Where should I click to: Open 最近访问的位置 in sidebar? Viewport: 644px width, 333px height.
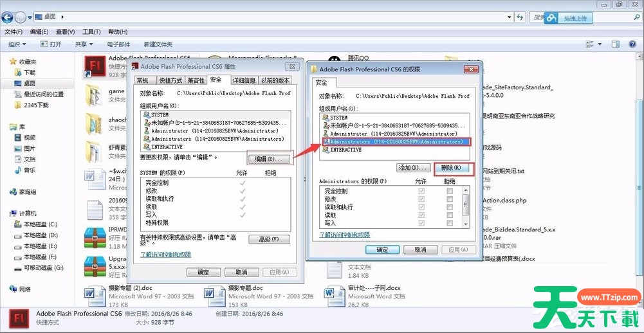pos(39,94)
